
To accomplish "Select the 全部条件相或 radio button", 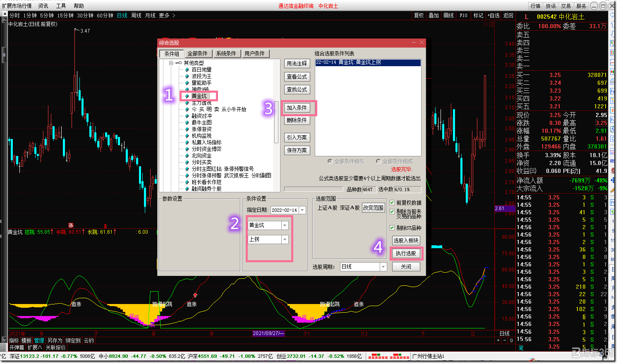I will coord(378,161).
